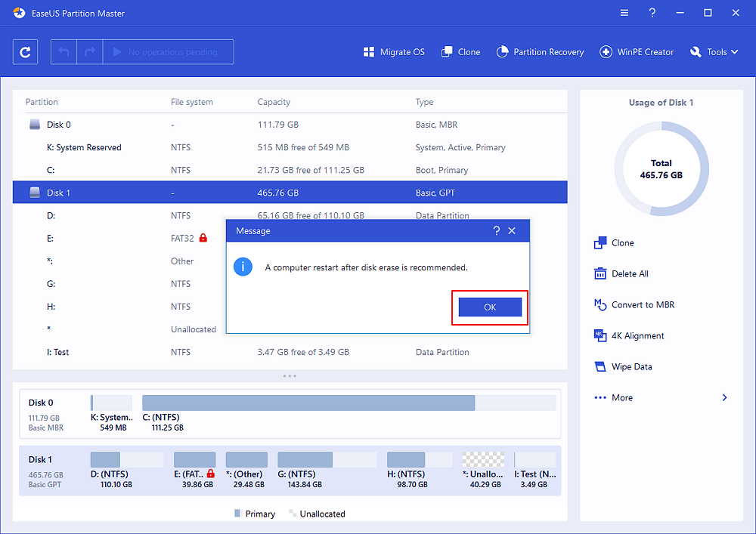Click the red lock icon beside FAT32
The width and height of the screenshot is (756, 534).
tap(203, 238)
